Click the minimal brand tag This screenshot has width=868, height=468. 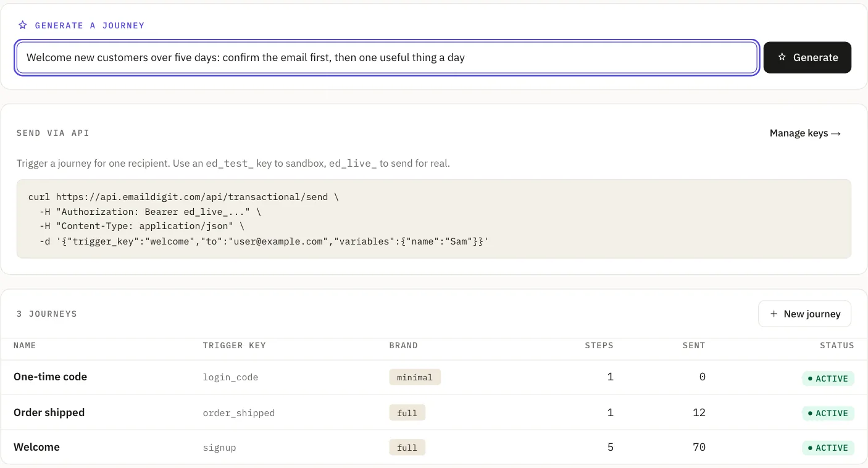[415, 377]
